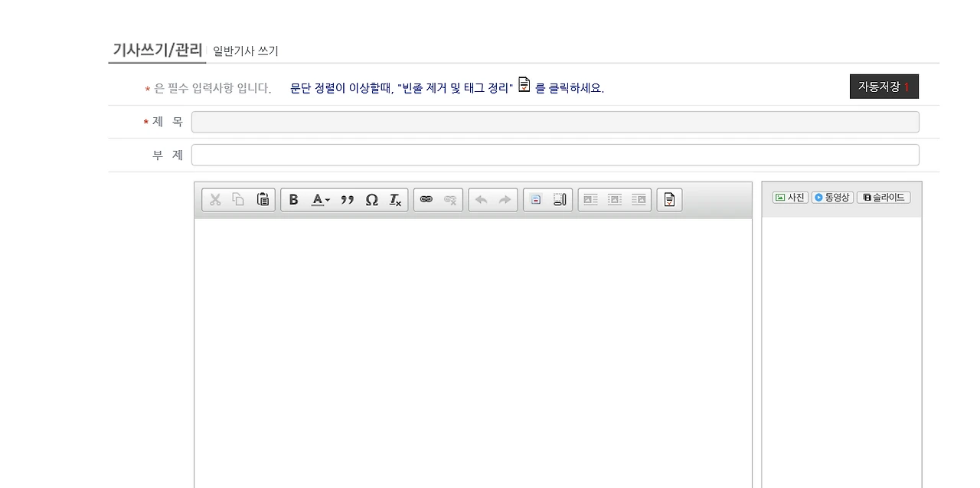980x488 pixels.
Task: Click the Undo arrow
Action: pyautogui.click(x=481, y=200)
